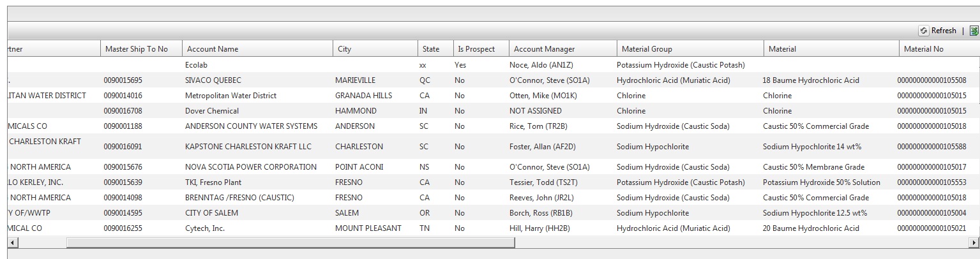
Task: Sort by the City column header
Action: [344, 49]
